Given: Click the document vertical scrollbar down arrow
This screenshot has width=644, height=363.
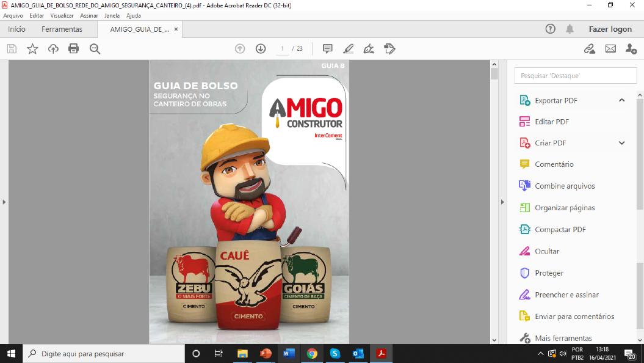Looking at the screenshot, I should pos(494,340).
